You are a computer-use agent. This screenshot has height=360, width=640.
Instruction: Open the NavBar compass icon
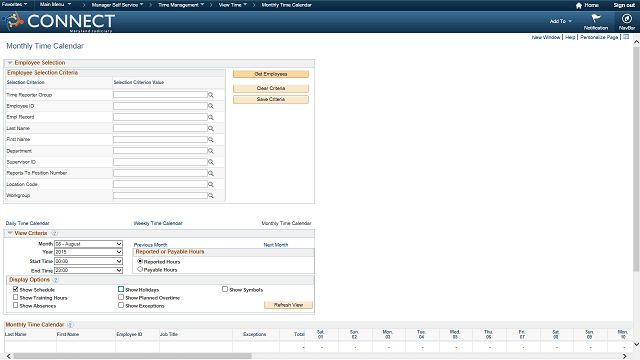[627, 19]
